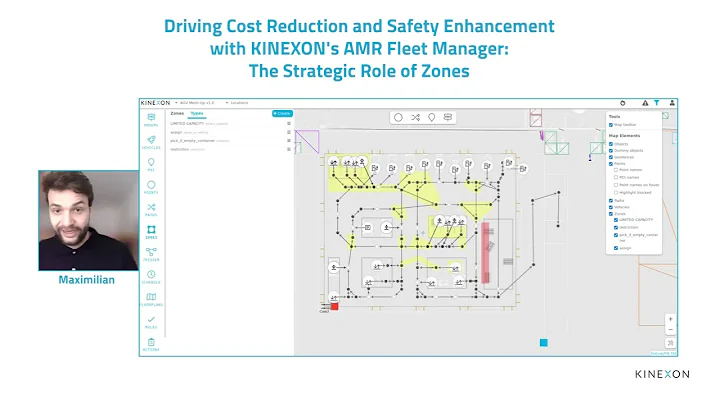Open the Zones section in sidebar

point(151,232)
